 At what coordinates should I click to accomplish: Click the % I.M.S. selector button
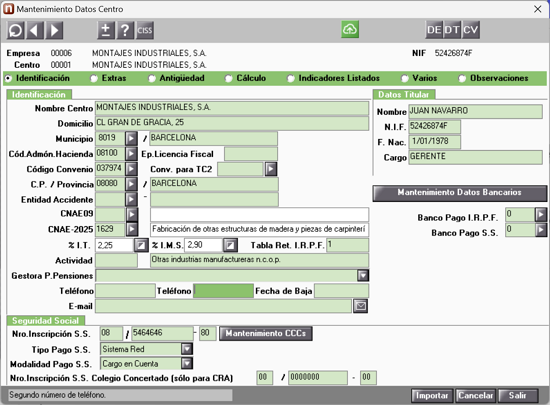click(230, 245)
